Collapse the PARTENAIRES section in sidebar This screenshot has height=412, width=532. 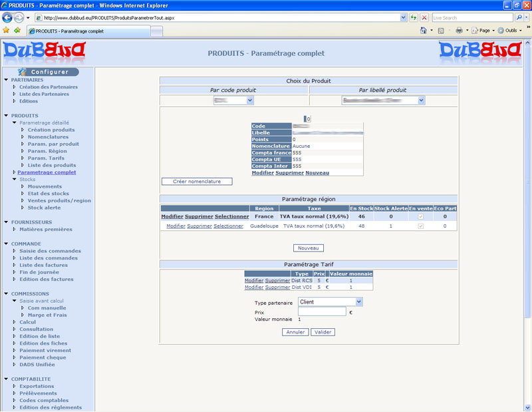(x=6, y=80)
